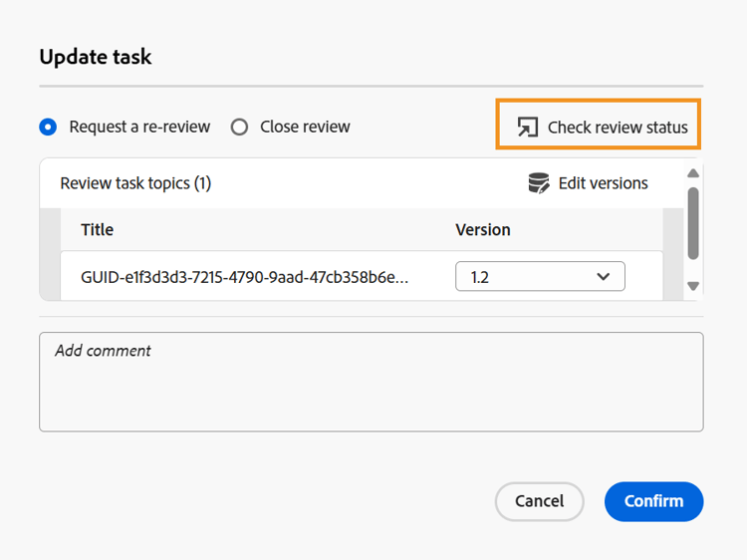747x560 pixels.
Task: Click the scrollbar down arrow
Action: (x=693, y=286)
